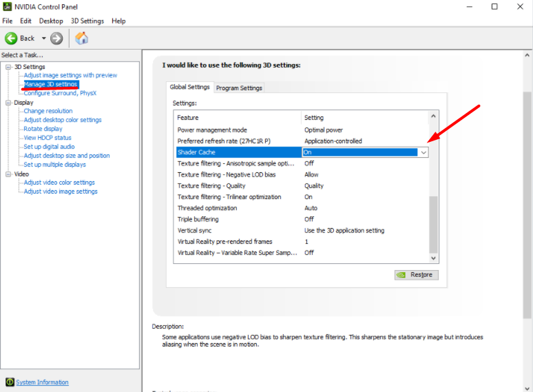Open Configure Surround, PhysX
Image resolution: width=533 pixels, height=392 pixels.
(x=60, y=93)
